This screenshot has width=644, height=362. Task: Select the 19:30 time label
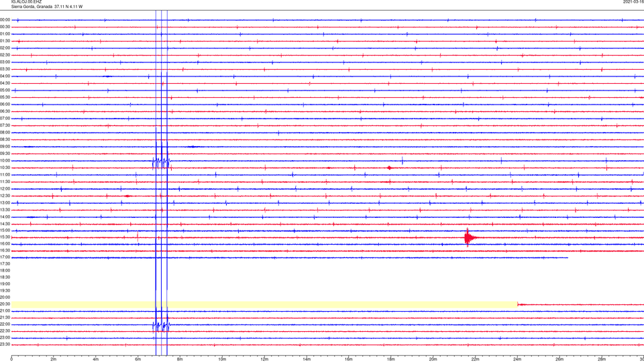click(x=5, y=290)
